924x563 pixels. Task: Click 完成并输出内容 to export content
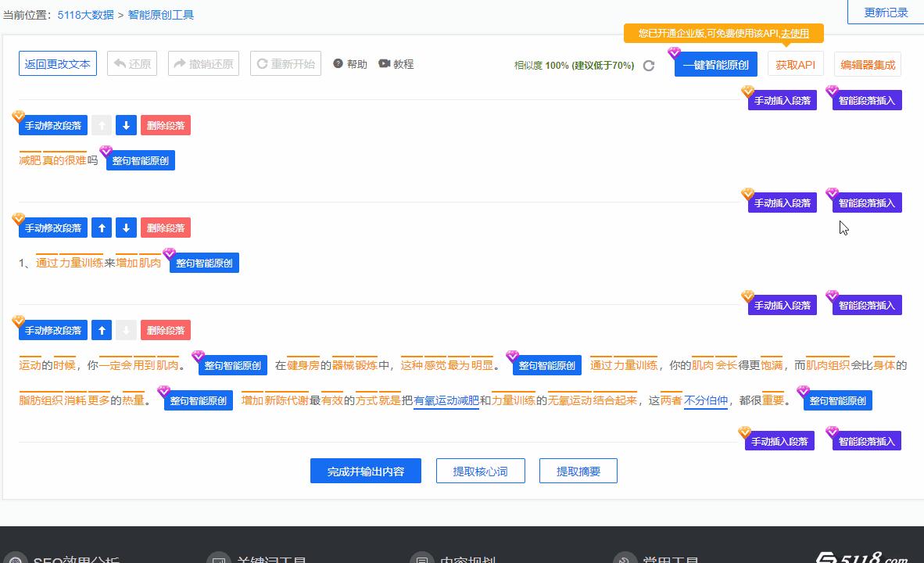365,470
